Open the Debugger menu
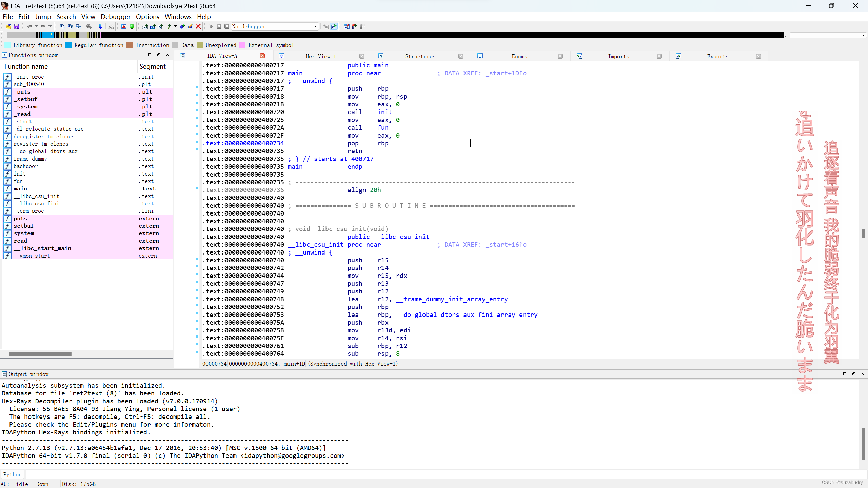Screen dimensions: 868x488 tap(115, 17)
